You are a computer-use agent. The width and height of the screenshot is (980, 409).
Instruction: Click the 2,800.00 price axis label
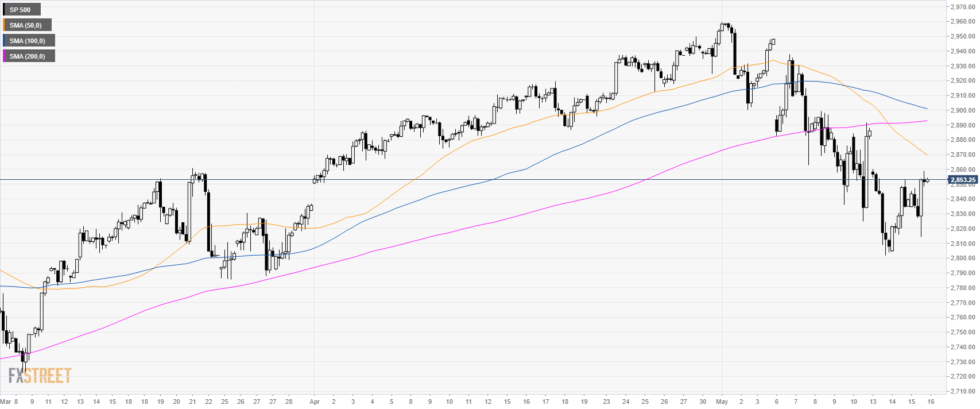[963, 258]
